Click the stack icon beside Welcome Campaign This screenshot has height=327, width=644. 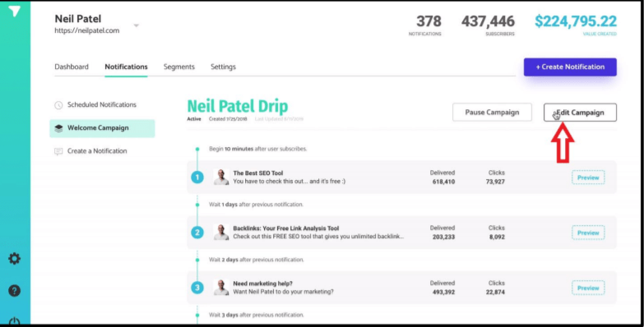click(58, 128)
